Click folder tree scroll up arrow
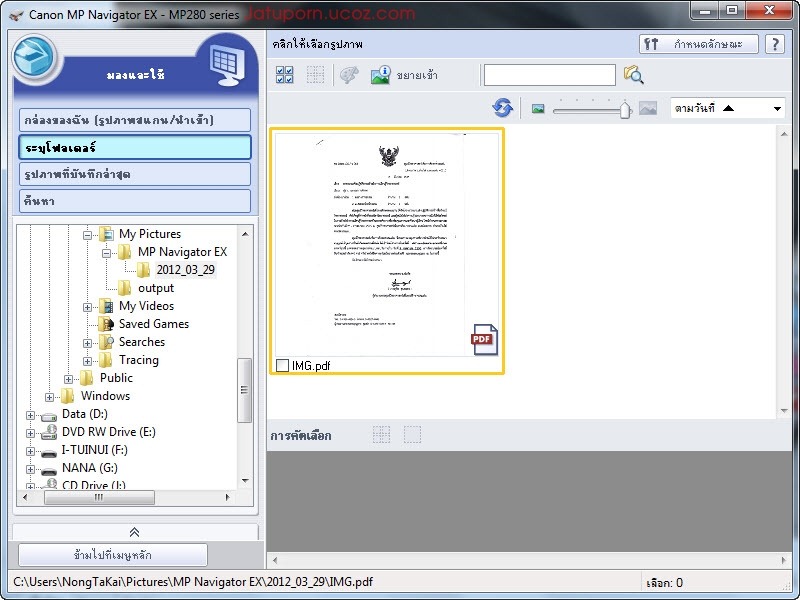Screen dimensions: 800x600 pyautogui.click(x=245, y=234)
